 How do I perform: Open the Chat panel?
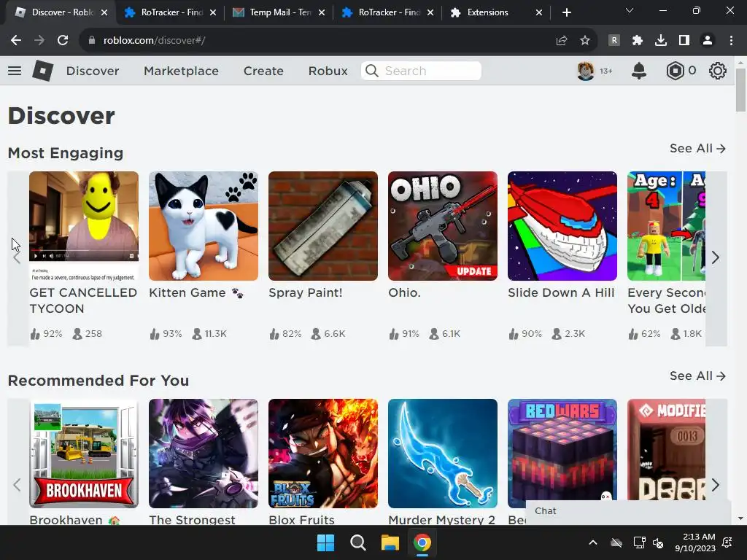(628, 511)
